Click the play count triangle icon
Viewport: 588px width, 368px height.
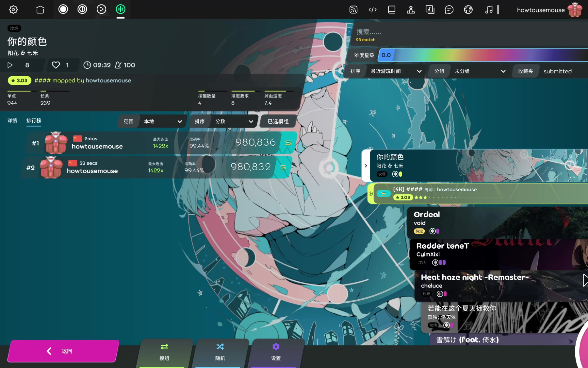pyautogui.click(x=10, y=65)
